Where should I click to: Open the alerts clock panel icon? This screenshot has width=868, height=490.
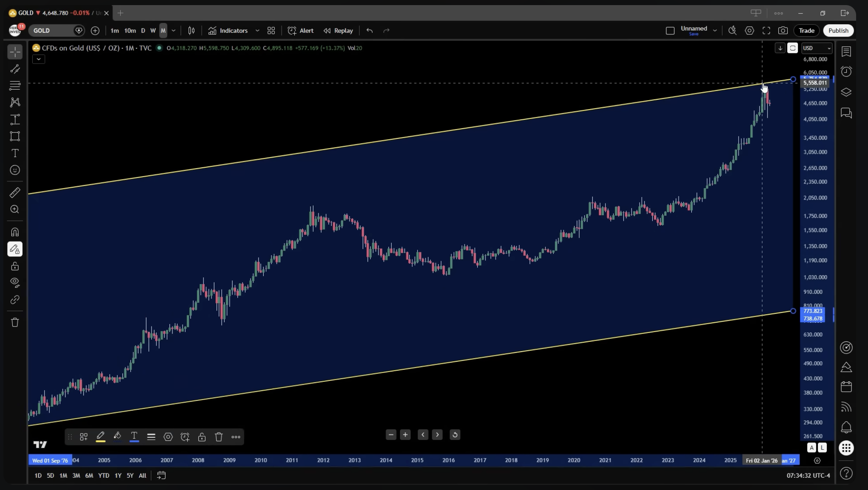pyautogui.click(x=846, y=71)
